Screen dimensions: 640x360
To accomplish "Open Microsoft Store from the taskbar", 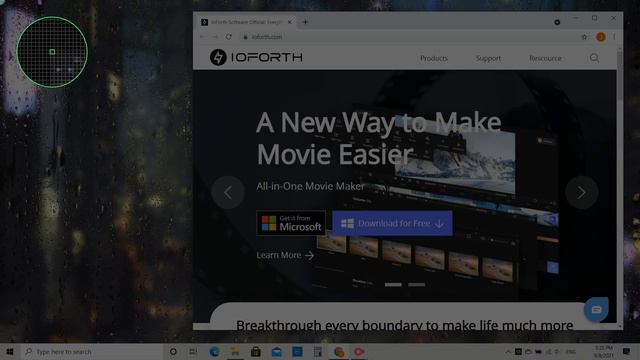I will pyautogui.click(x=256, y=351).
